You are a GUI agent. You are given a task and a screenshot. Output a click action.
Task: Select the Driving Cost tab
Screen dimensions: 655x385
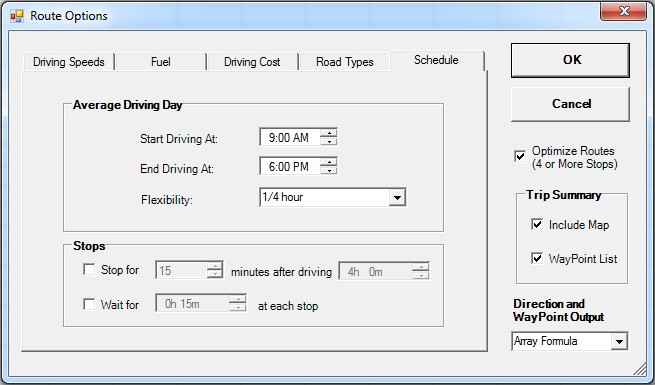(x=252, y=62)
